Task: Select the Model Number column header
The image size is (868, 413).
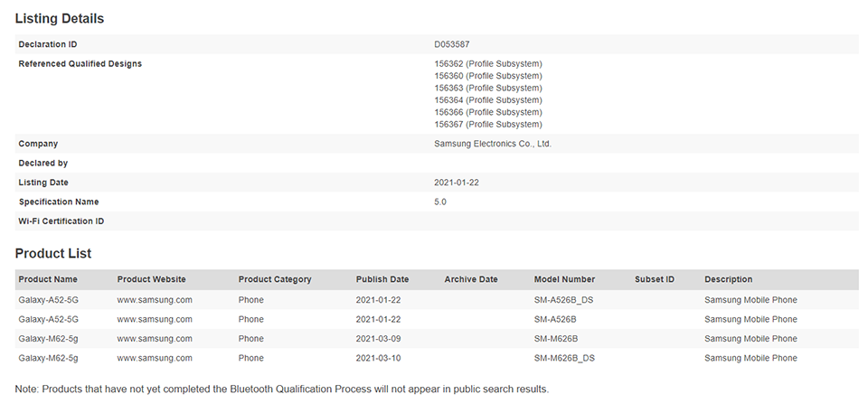Action: [564, 279]
